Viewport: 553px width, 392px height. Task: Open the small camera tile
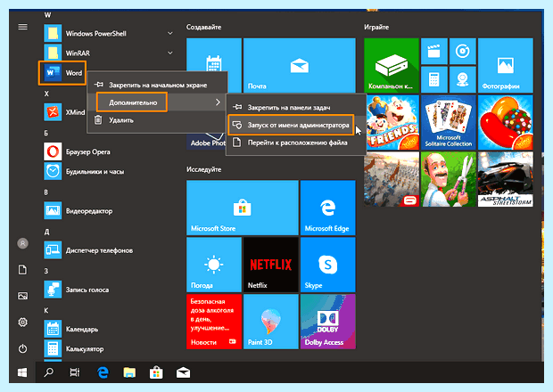pos(463,80)
